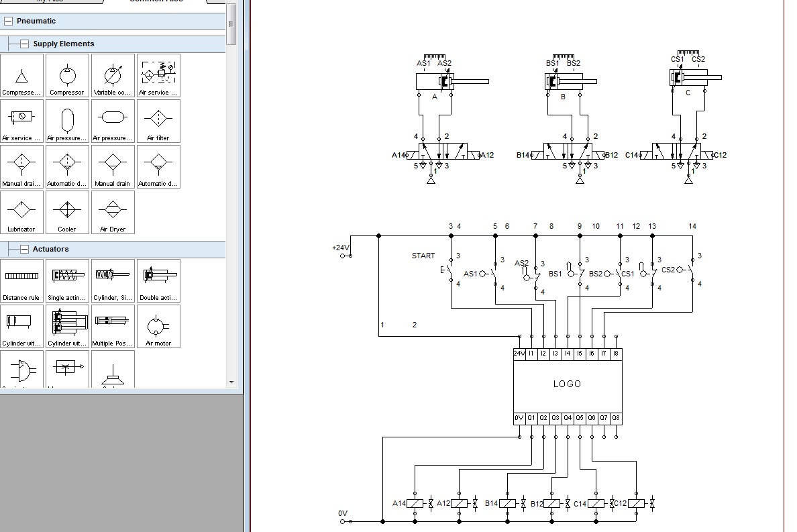797x532 pixels.
Task: Select the Distance rule component
Action: [21, 280]
